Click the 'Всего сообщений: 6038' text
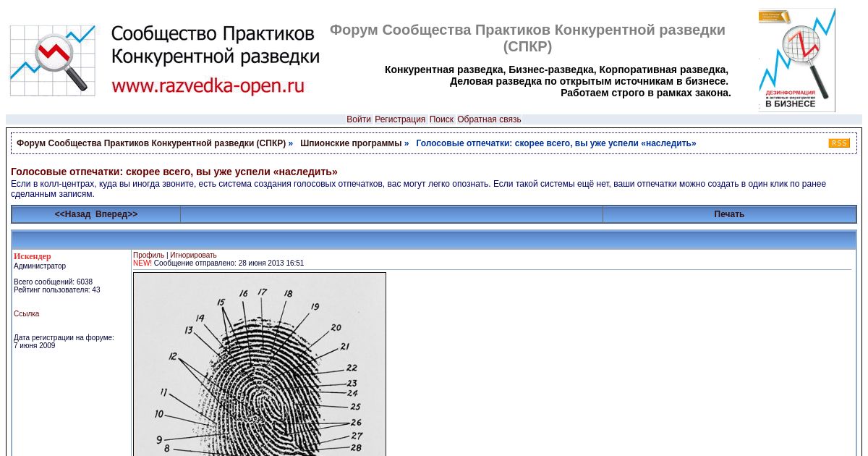 (x=53, y=282)
